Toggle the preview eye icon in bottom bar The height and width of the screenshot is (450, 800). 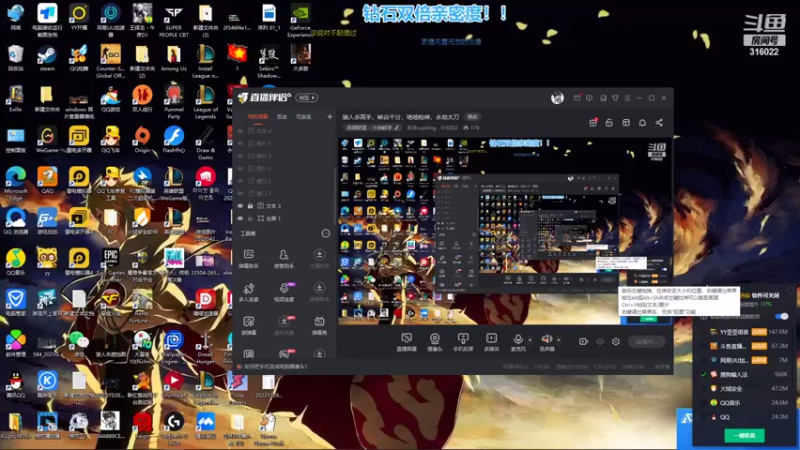point(600,341)
